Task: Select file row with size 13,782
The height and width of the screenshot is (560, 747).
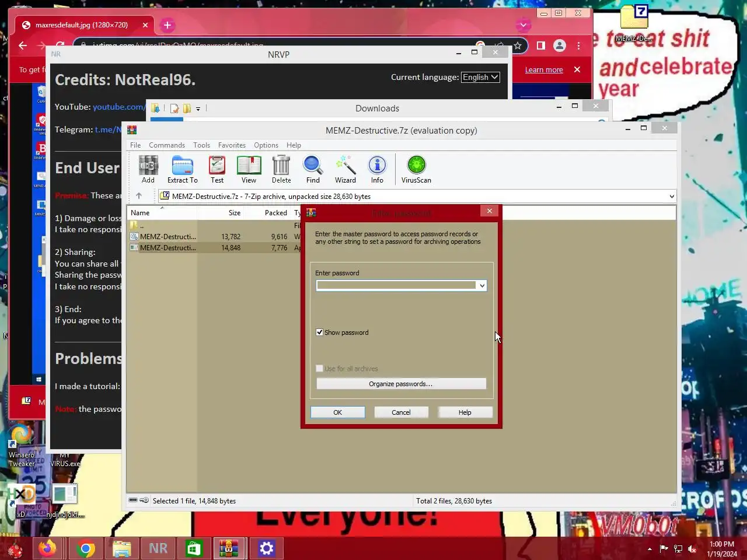Action: (x=214, y=237)
